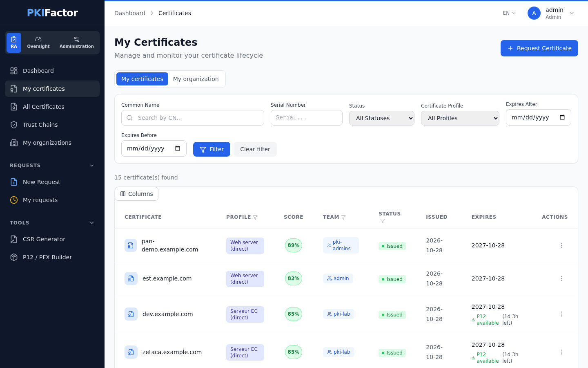
Task: Focus the Search by CN field
Action: (x=193, y=118)
